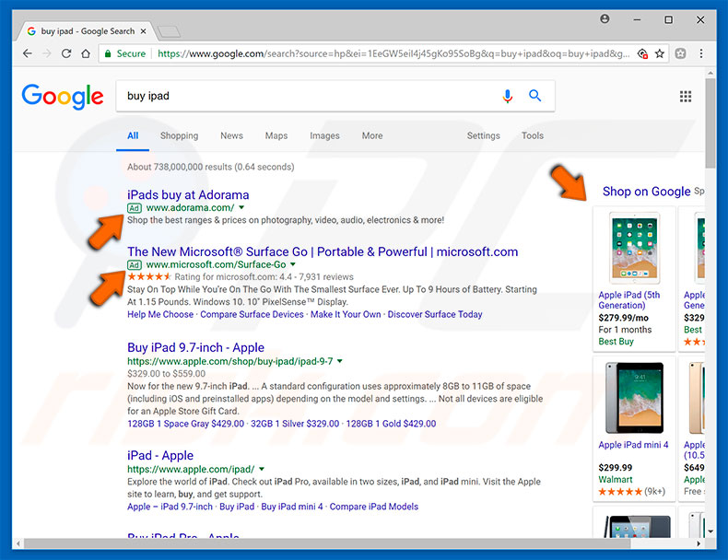Click the 'Buy iPad mini 4' sitelink
This screenshot has height=560, width=728.
pos(291,507)
